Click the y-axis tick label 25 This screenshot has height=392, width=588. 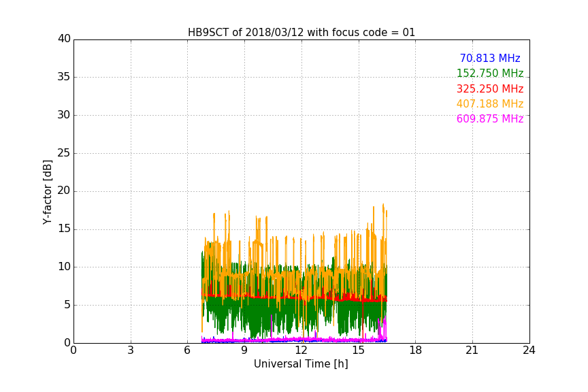pos(64,152)
